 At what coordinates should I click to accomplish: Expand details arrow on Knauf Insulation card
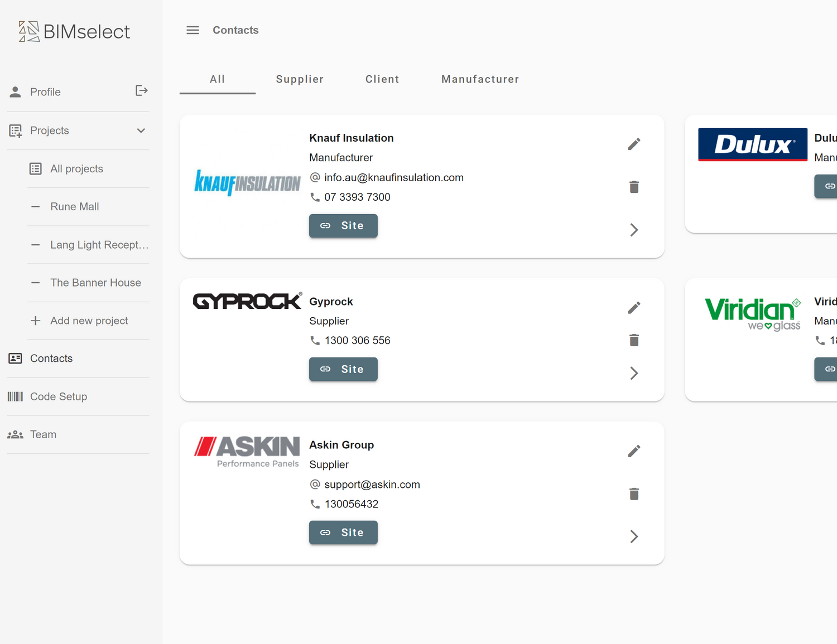[x=634, y=230]
